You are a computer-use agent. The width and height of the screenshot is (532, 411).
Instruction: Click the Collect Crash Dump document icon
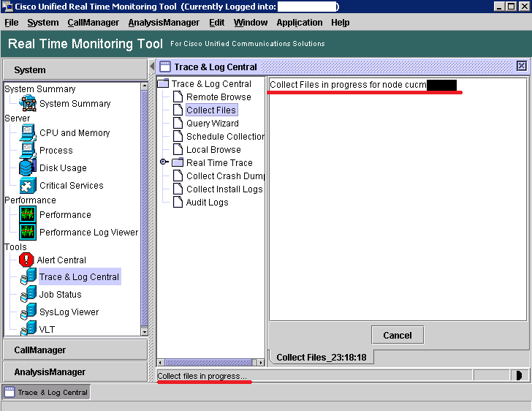(x=178, y=176)
